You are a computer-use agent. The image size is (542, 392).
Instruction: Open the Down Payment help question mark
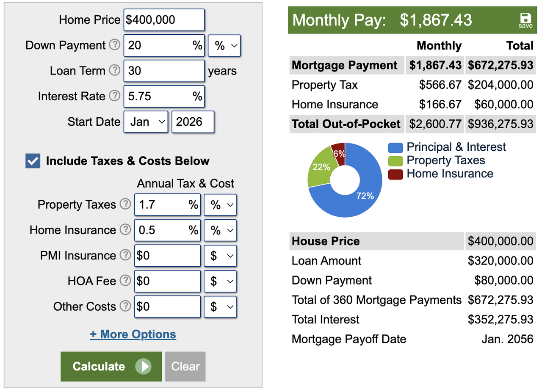pos(115,45)
